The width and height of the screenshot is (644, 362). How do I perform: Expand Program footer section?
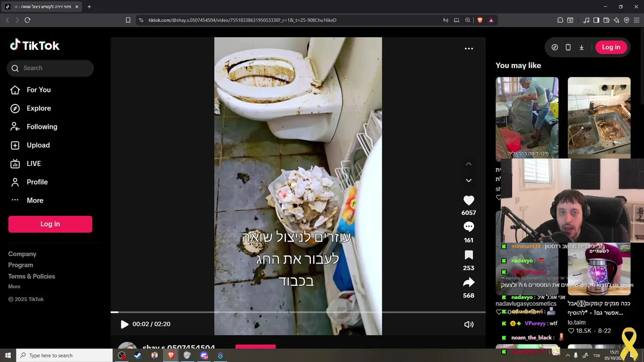[21, 265]
